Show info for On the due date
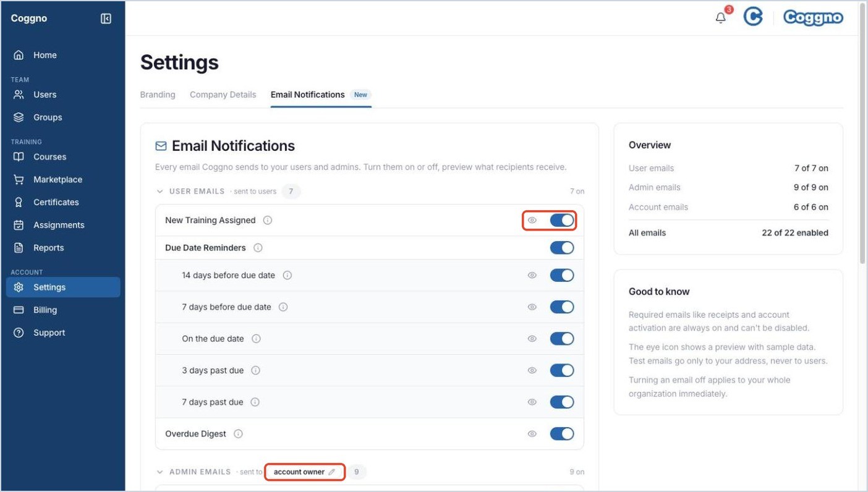The image size is (868, 492). 256,339
